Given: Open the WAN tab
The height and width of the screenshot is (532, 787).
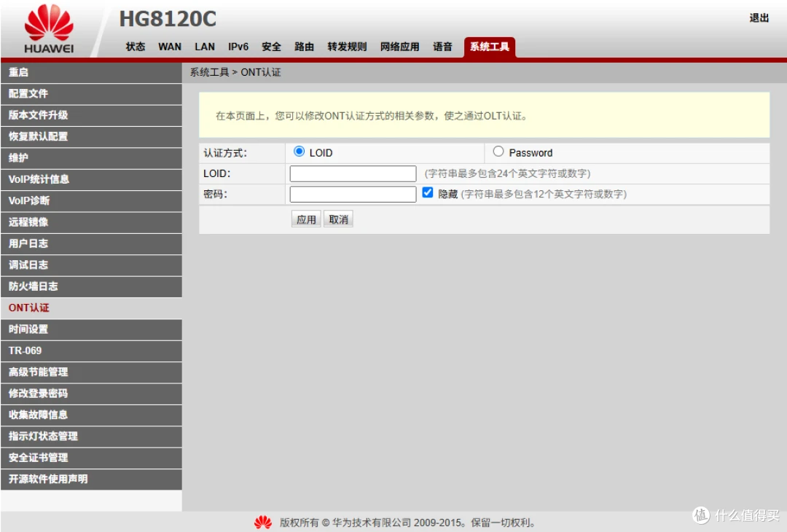Looking at the screenshot, I should [170, 47].
